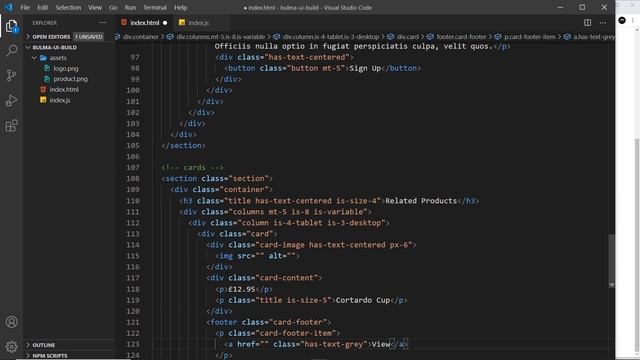Click the '£12.95' price text
The width and height of the screenshot is (640, 360).
pyautogui.click(x=242, y=289)
